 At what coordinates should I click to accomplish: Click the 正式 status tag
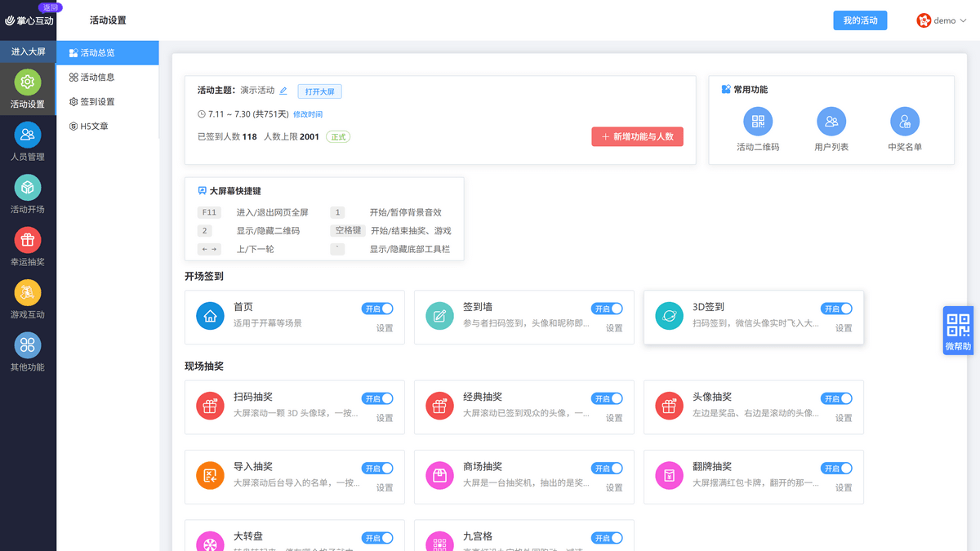tap(338, 137)
